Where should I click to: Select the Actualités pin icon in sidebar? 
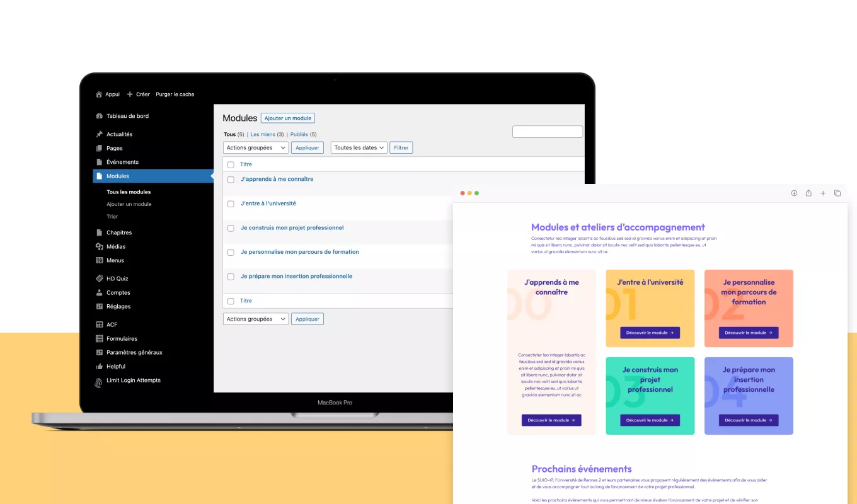point(99,134)
